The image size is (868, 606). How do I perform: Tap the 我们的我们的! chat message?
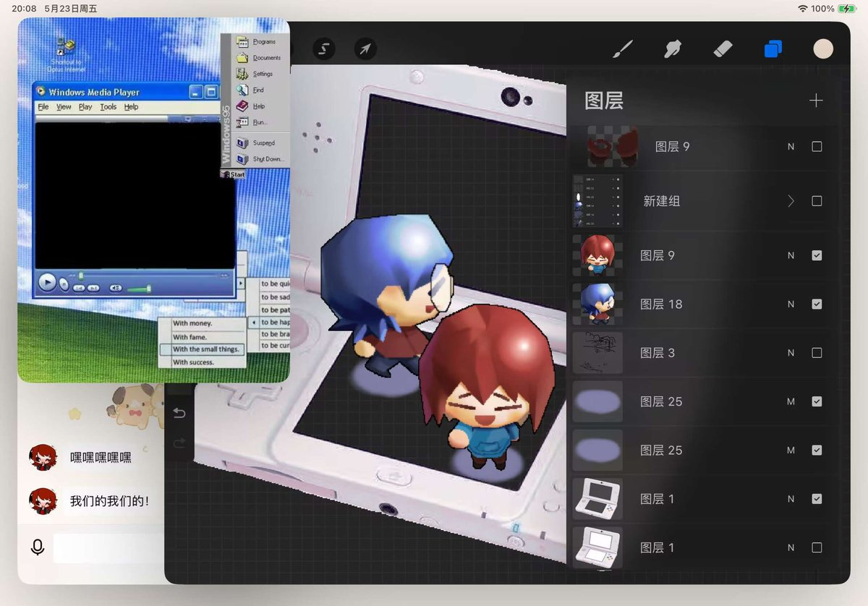109,500
